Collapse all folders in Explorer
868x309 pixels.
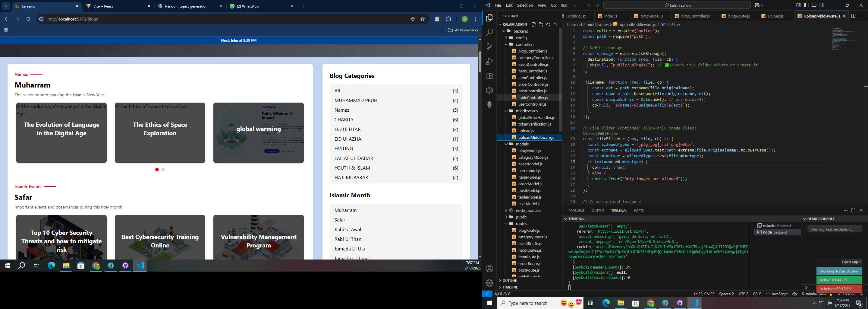[555, 24]
